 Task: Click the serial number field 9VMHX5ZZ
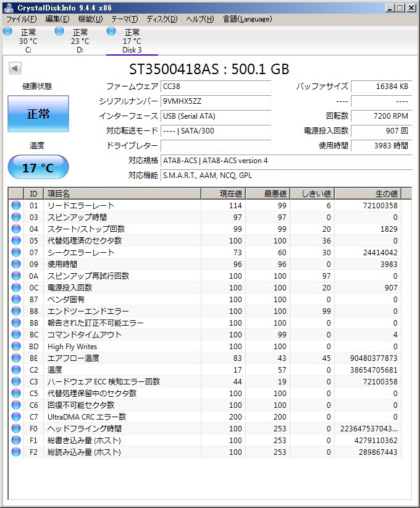coord(216,101)
